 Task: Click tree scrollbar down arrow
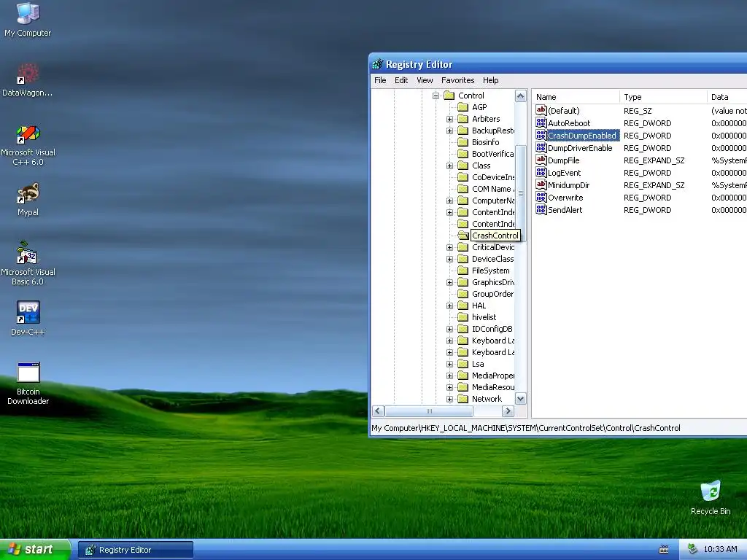coord(521,399)
